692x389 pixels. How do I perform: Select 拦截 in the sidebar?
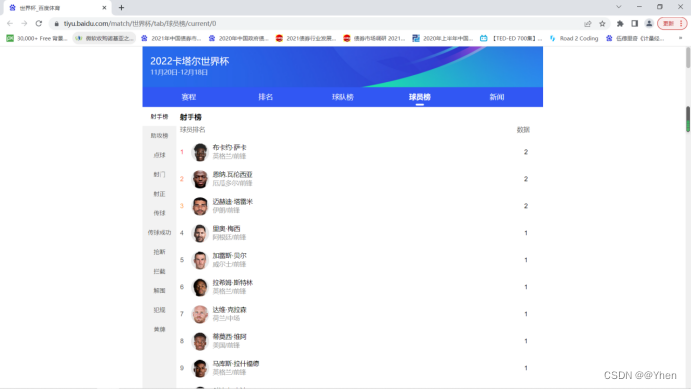(x=159, y=271)
